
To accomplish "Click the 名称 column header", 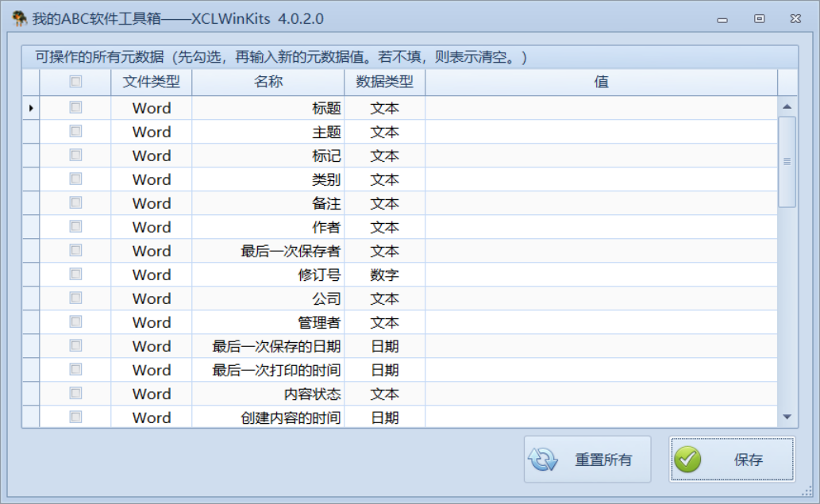I will pos(267,82).
